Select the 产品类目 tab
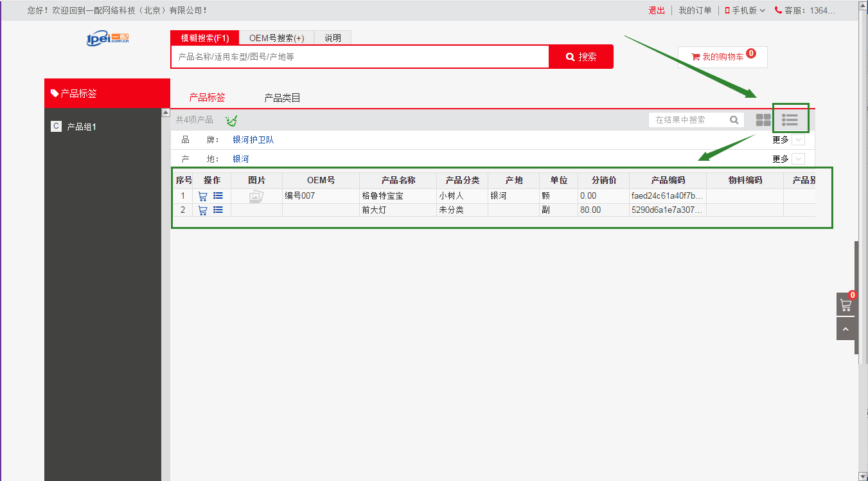The image size is (868, 481). [x=282, y=98]
